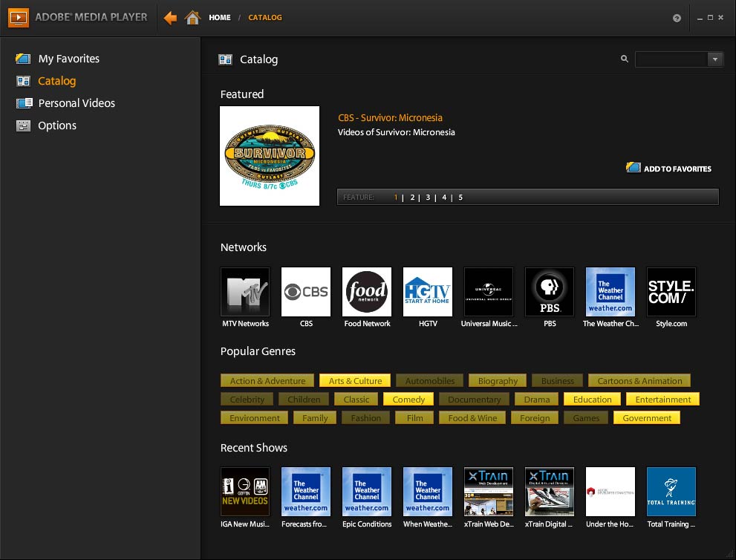This screenshot has width=736, height=560.
Task: Click the My Favorites folder icon
Action: [23, 59]
